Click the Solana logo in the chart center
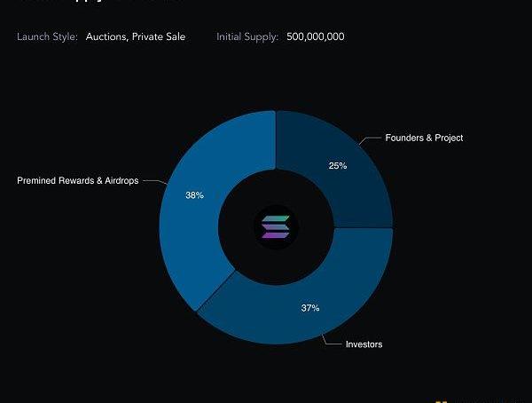The height and width of the screenshot is (403, 532). click(275, 225)
